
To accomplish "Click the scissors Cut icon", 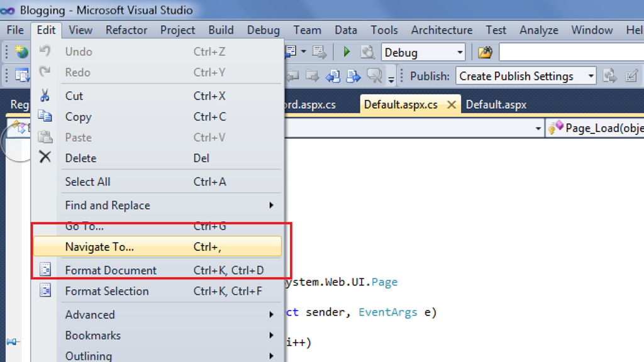I will (x=45, y=96).
